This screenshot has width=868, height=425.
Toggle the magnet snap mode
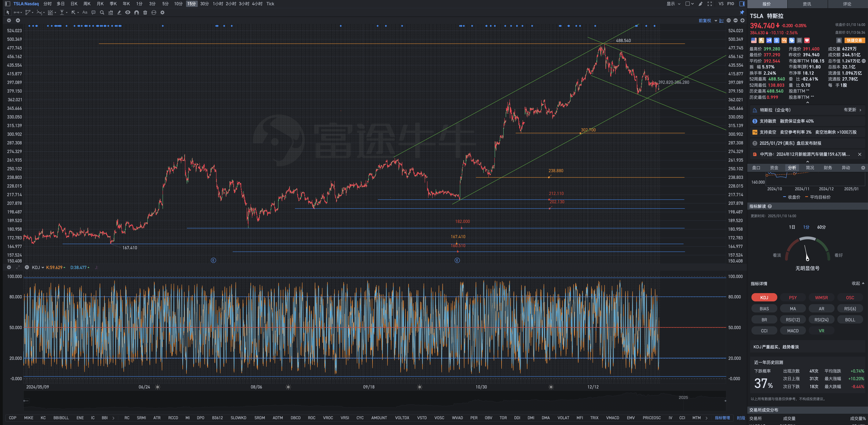[x=136, y=12]
